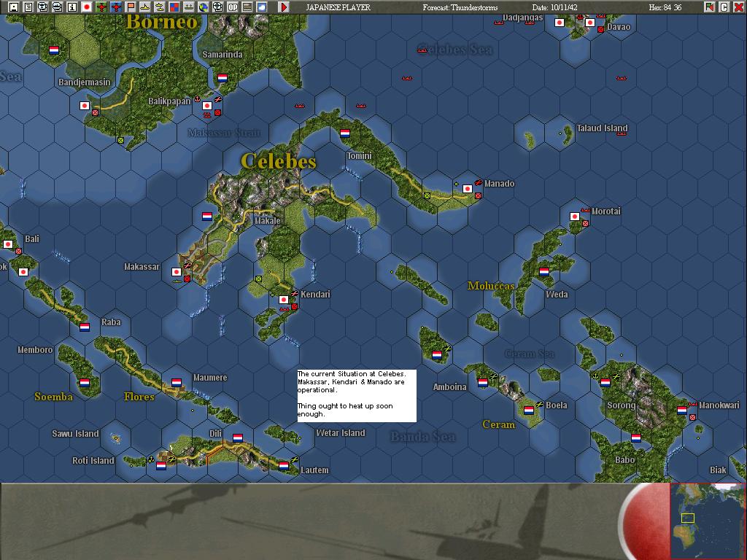Select the Japanese base flag at Makassar
Screen dimensions: 747x560
pos(177,272)
